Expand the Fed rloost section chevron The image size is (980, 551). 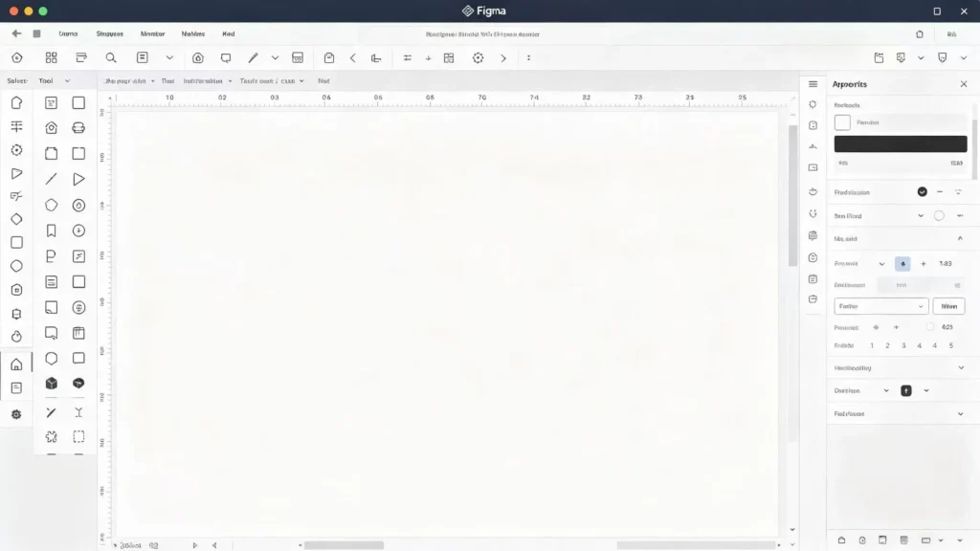(x=961, y=413)
